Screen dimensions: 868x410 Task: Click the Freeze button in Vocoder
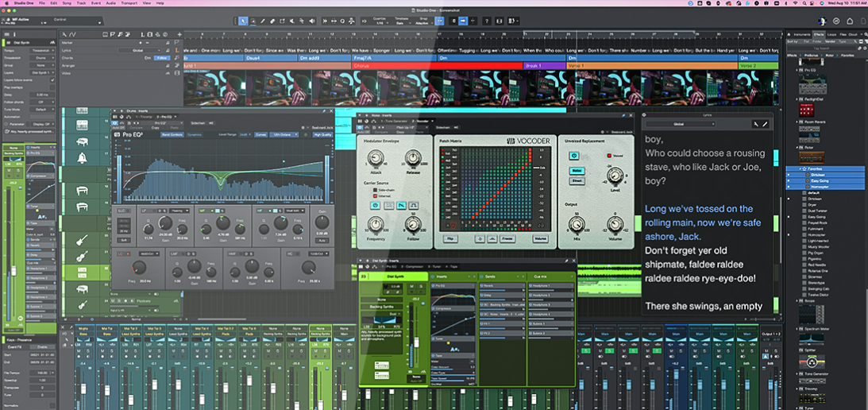507,239
